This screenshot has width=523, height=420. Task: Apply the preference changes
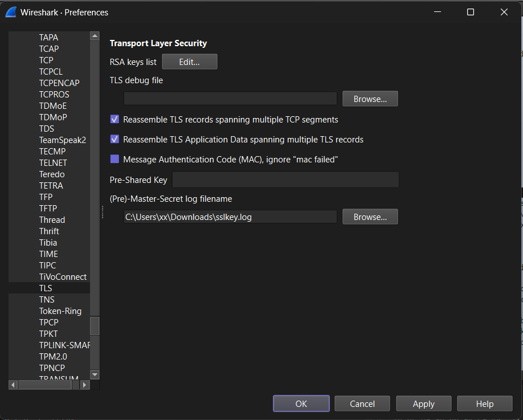click(x=424, y=403)
